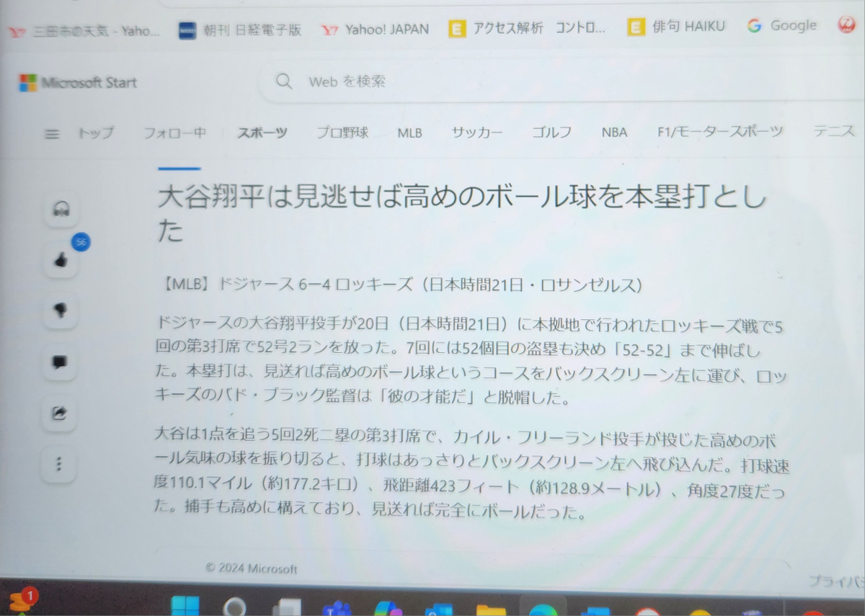865x616 pixels.
Task: Like the article with the thumbs up icon
Action: tap(61, 260)
